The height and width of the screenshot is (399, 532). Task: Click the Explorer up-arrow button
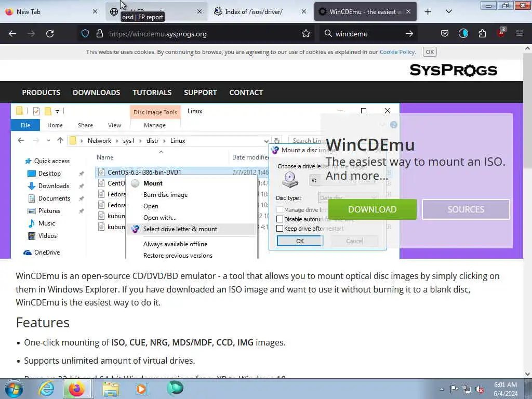click(x=60, y=140)
